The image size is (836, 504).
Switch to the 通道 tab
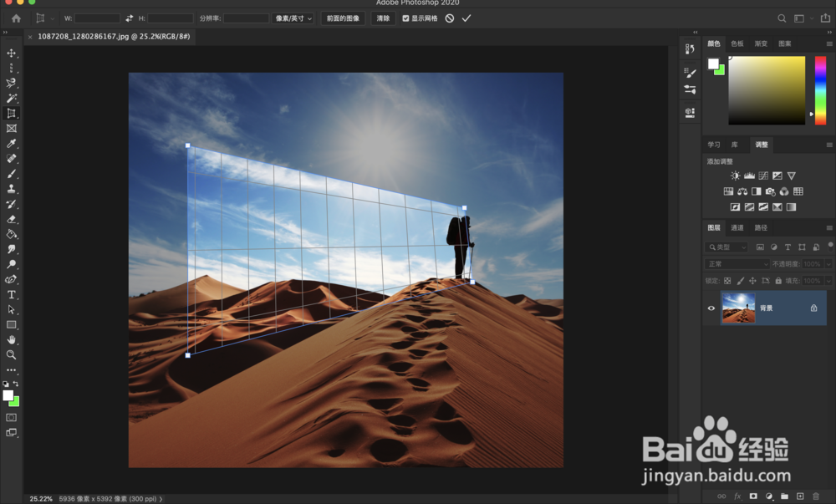click(x=737, y=227)
